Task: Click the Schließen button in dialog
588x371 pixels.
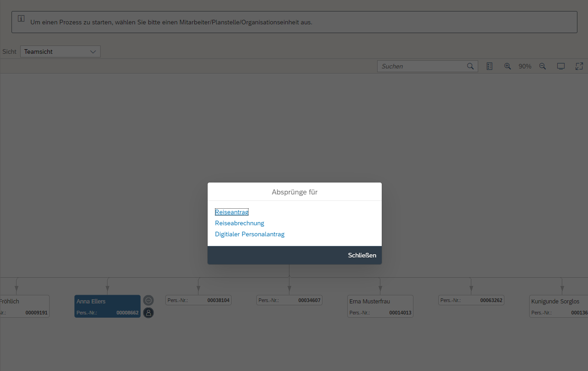Action: [x=362, y=255]
